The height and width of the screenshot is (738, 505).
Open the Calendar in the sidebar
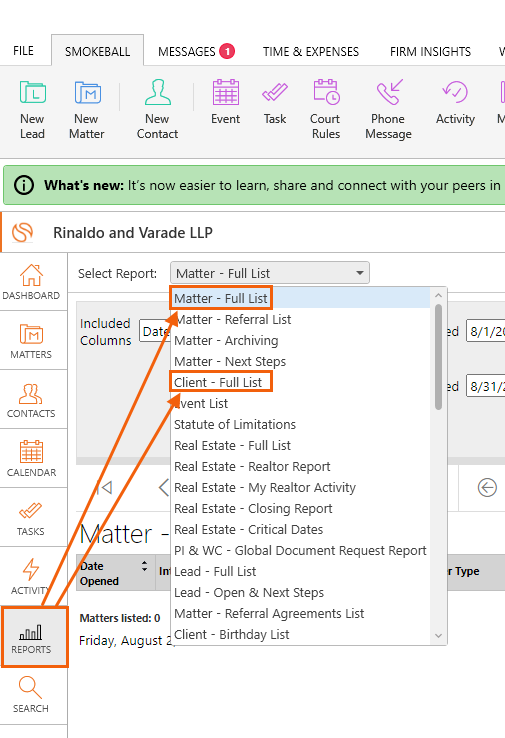click(x=32, y=459)
